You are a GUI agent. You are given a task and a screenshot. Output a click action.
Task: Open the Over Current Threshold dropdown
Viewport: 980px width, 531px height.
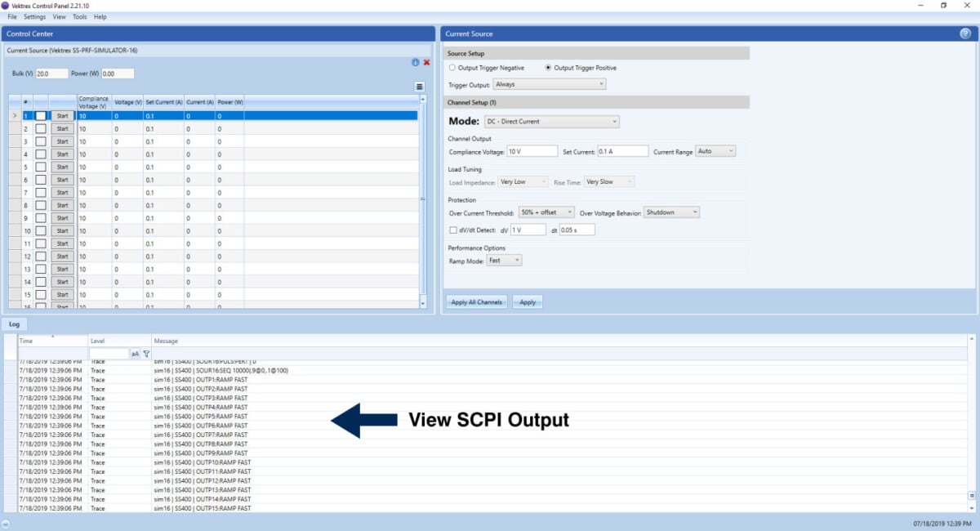[546, 212]
